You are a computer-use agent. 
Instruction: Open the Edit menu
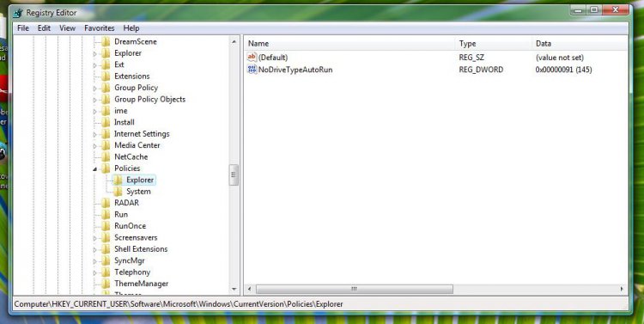[44, 28]
